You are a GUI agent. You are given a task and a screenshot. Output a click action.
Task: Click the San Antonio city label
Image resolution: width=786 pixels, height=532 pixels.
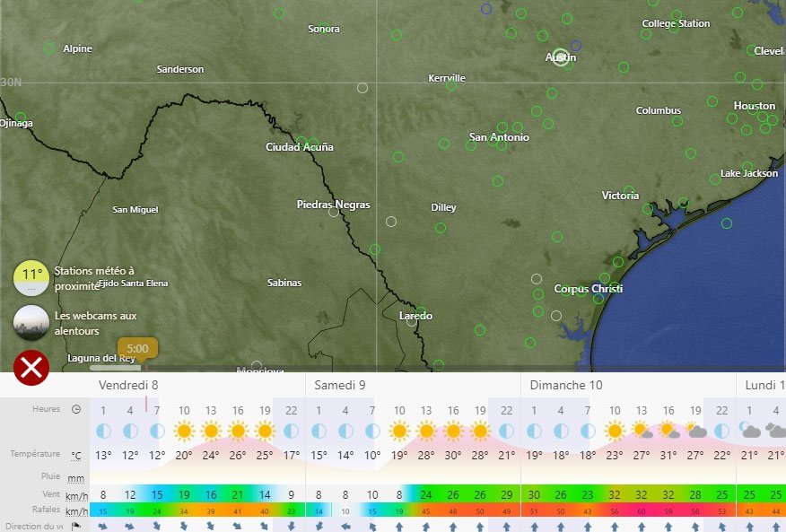pos(499,137)
